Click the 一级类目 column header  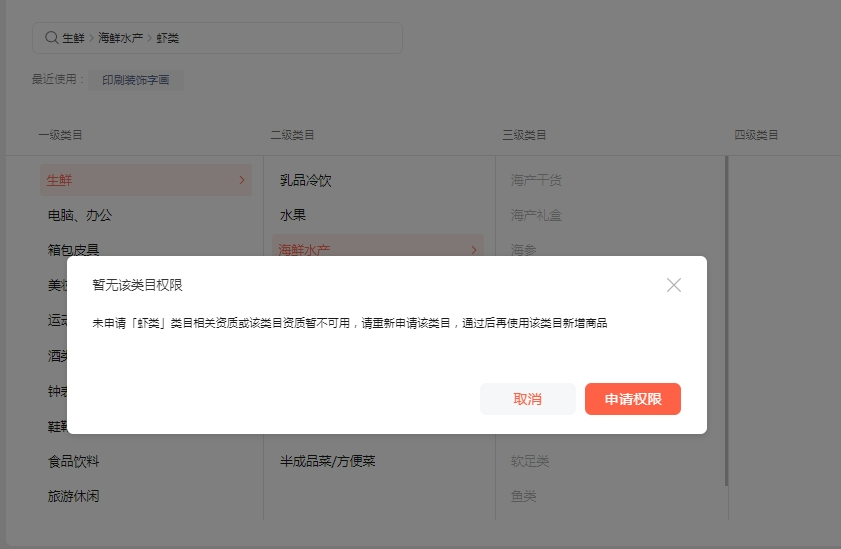[x=60, y=135]
